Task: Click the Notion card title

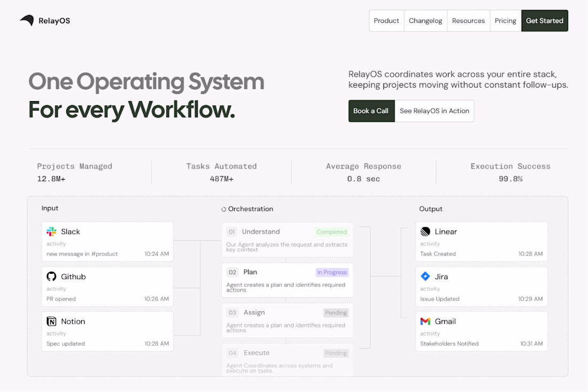Action: click(x=73, y=321)
